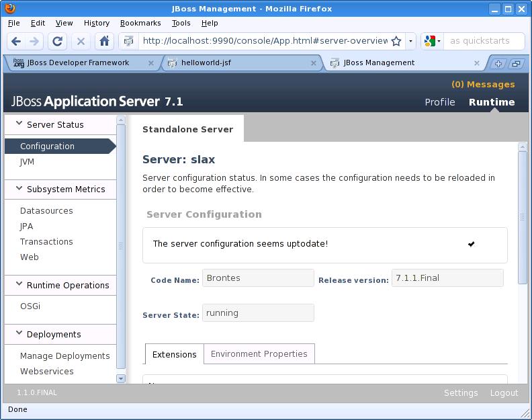532x420 pixels.
Task: Open the Edit menu
Action: click(38, 23)
